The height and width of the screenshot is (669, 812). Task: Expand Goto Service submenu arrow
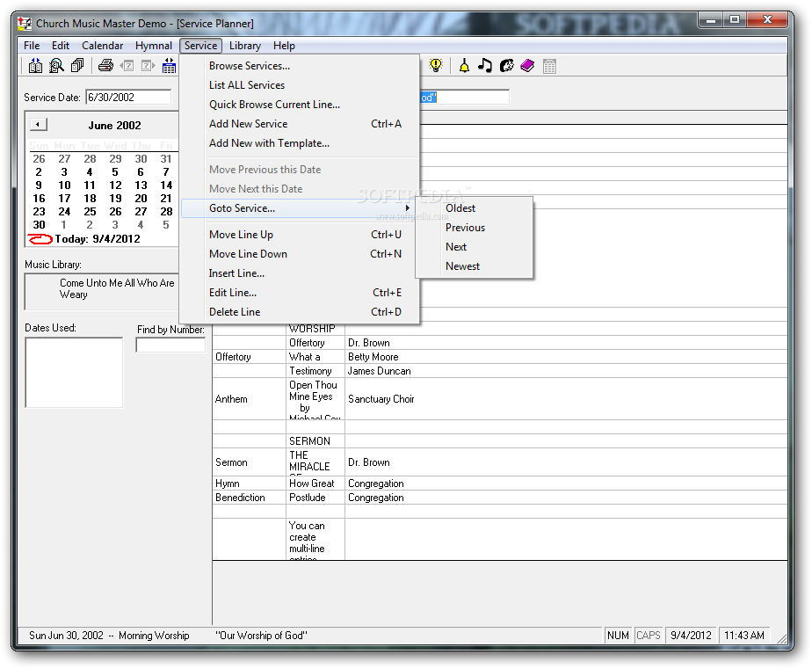pos(408,207)
